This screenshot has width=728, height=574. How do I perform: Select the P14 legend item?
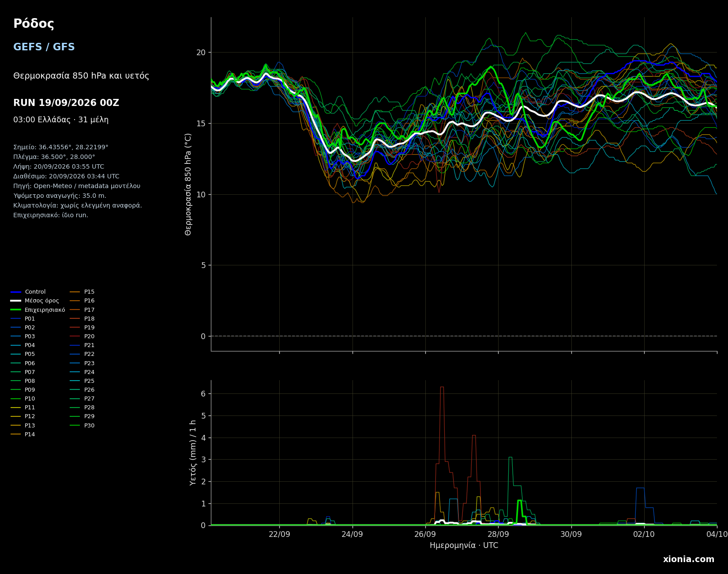tap(23, 434)
